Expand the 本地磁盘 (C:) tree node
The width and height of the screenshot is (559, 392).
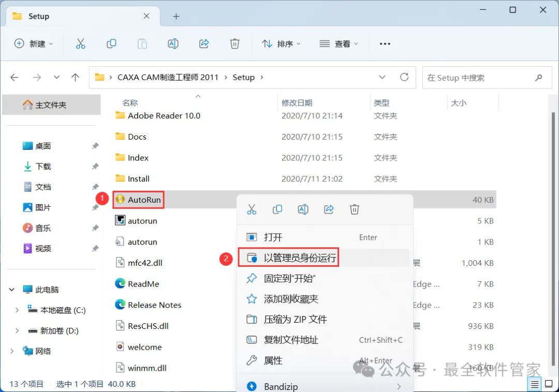pyautogui.click(x=17, y=310)
